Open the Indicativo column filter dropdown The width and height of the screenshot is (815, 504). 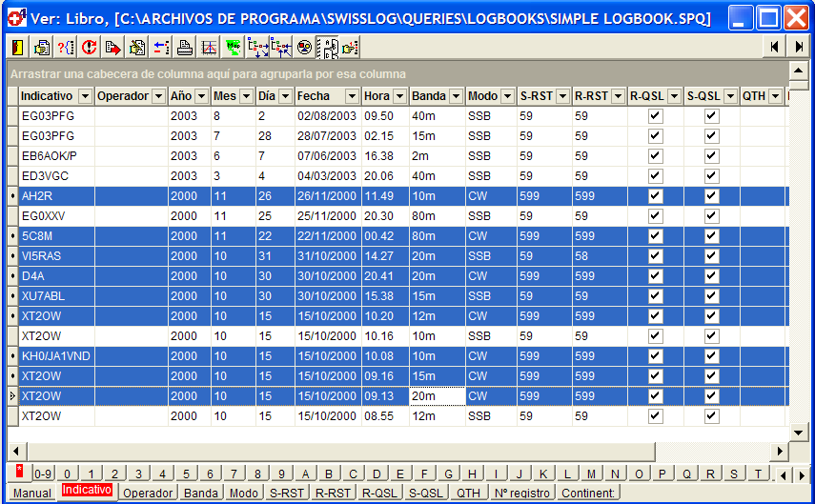pyautogui.click(x=85, y=96)
